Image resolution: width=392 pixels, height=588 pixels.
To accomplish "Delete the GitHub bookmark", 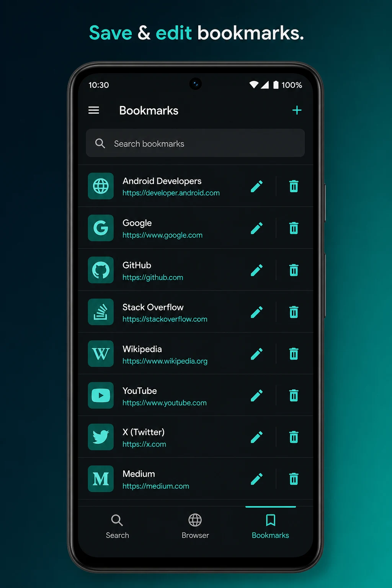I will [294, 270].
